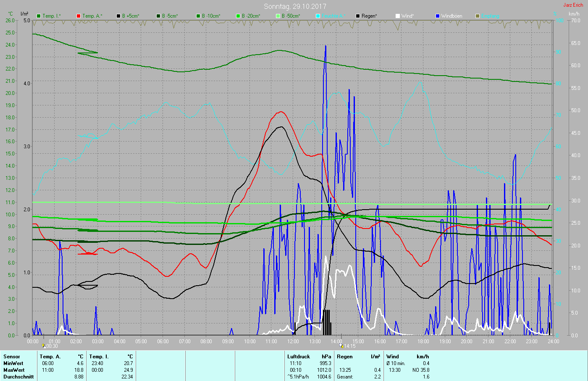Click the Wind header in the statistics table
Image resolution: width=588 pixels, height=381 pixels.
393,357
